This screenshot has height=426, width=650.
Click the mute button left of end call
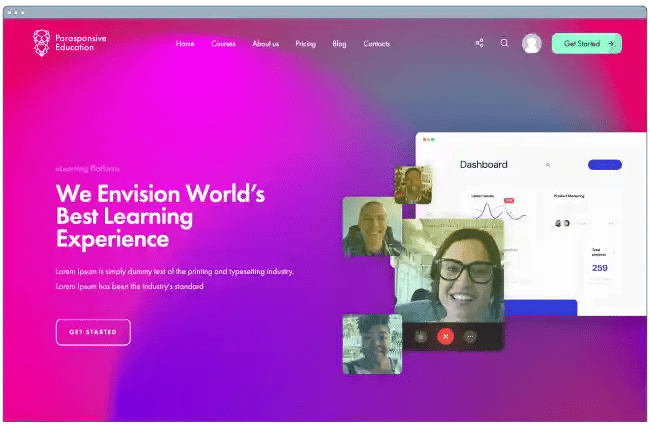click(421, 337)
